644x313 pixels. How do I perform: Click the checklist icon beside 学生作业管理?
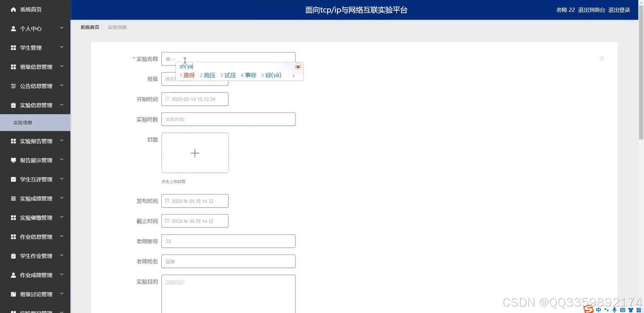[13, 256]
